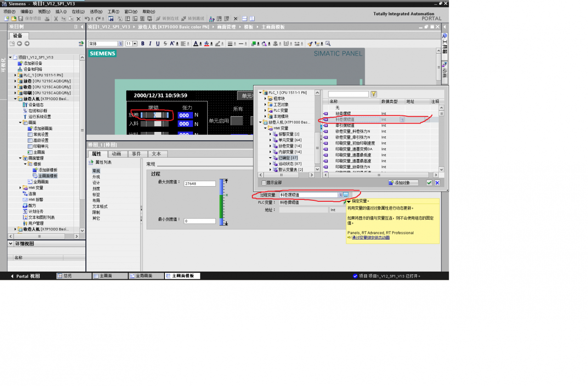Viewport: 588px width, 386px height.
Task: Apply underline formatting in the format toolbar
Action: 158,43
